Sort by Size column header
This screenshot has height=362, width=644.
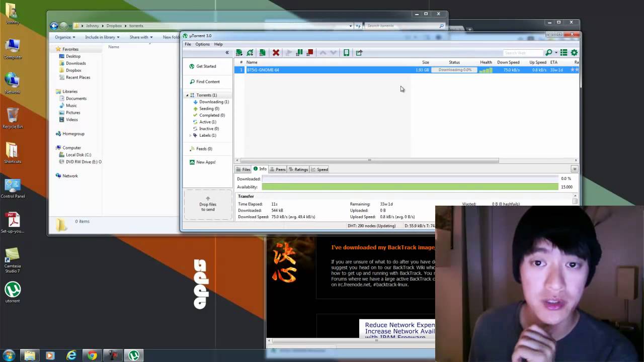[x=426, y=62]
